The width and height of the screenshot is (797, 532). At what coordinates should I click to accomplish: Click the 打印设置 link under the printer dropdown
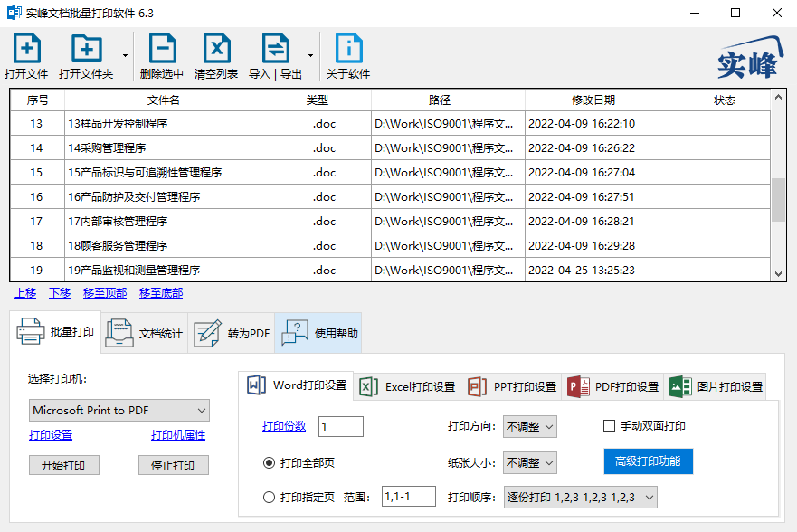[51, 435]
